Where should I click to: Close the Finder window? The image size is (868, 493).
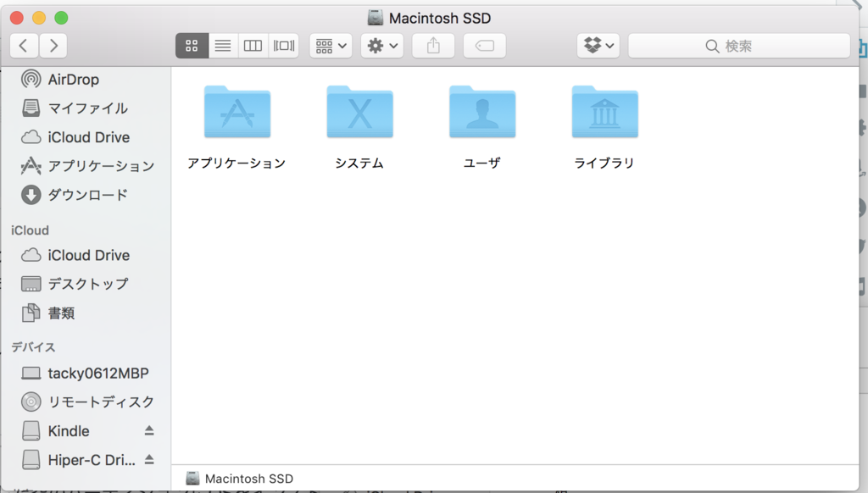click(17, 18)
